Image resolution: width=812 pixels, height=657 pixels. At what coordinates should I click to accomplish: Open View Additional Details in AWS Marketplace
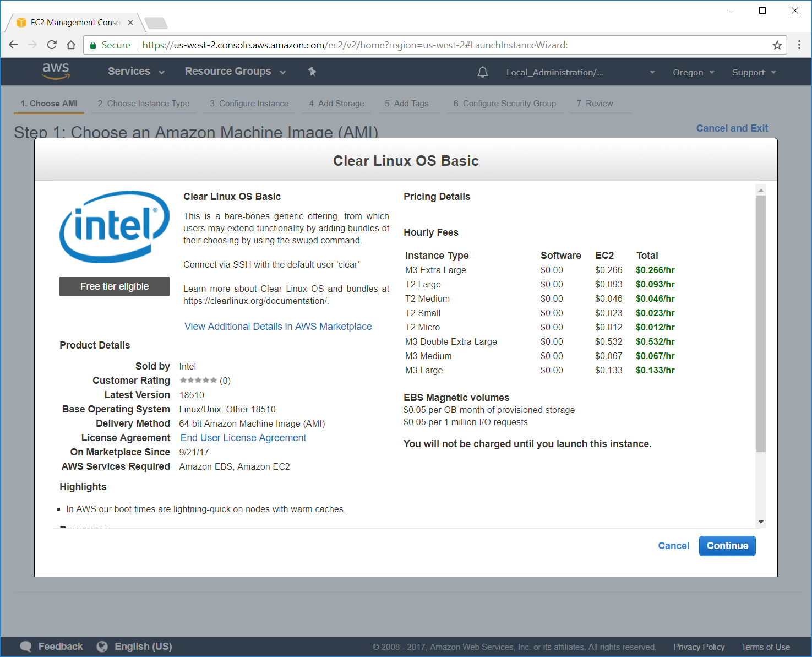pyautogui.click(x=278, y=327)
